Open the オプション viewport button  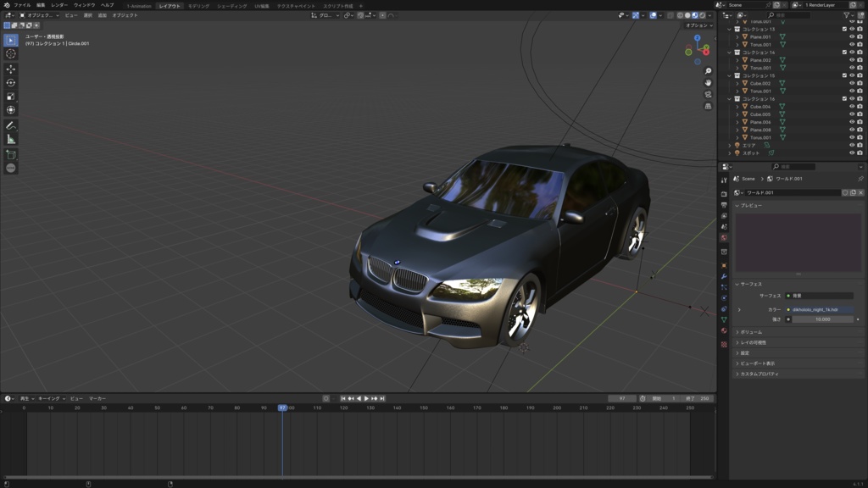pos(699,25)
